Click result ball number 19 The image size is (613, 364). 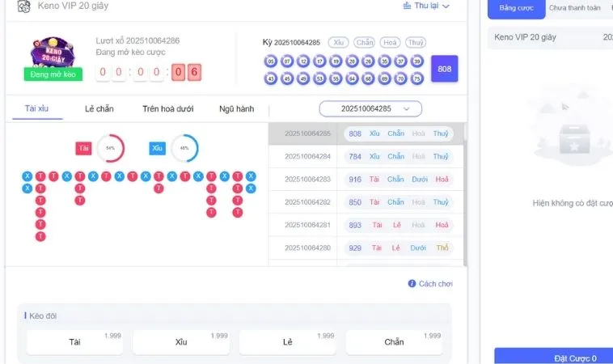click(336, 61)
